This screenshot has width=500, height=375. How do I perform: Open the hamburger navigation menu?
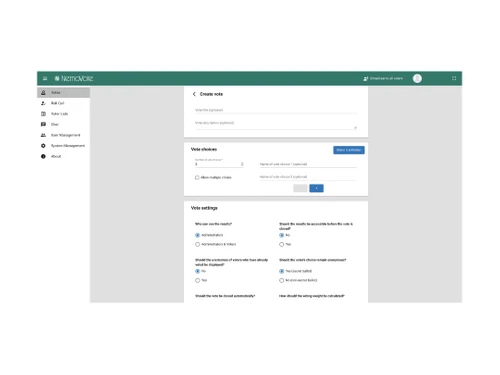coord(45,79)
